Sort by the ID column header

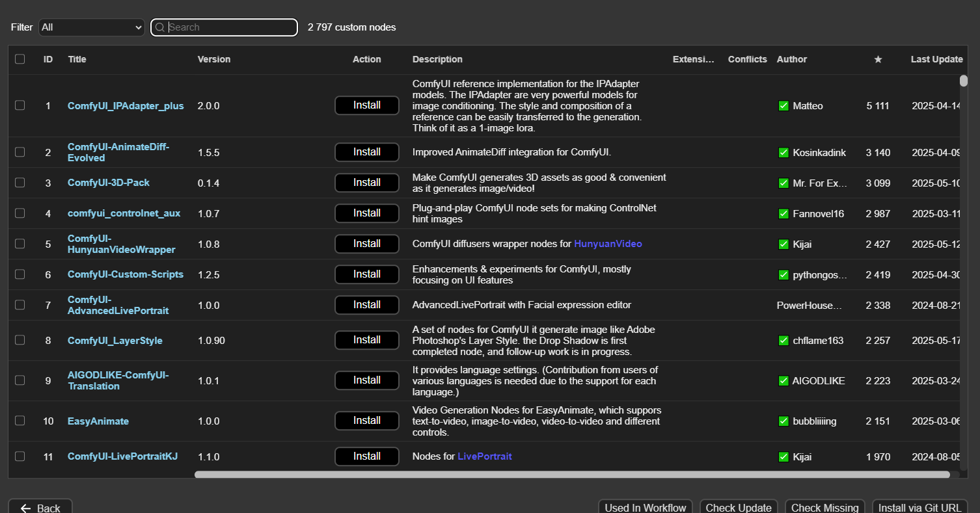click(48, 59)
